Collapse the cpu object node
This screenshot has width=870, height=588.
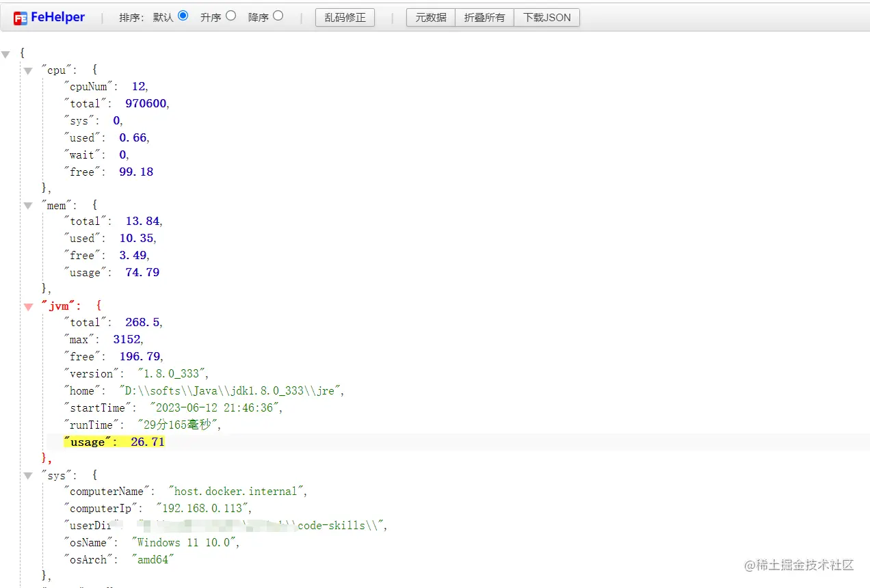[x=27, y=70]
